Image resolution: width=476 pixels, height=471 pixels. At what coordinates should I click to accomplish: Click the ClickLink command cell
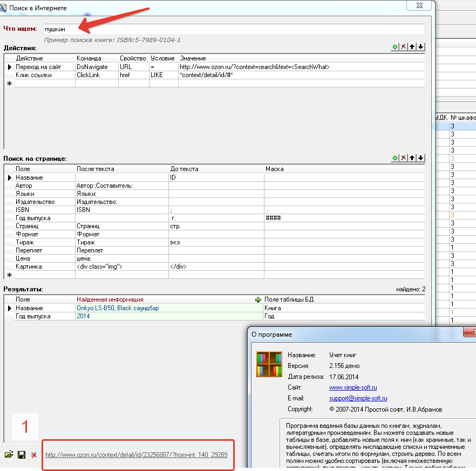96,75
